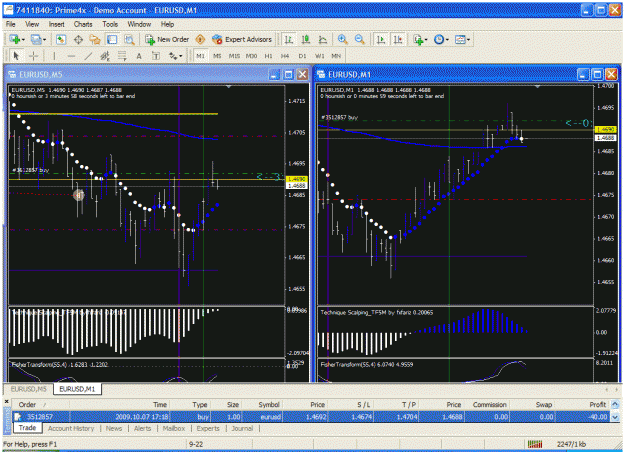Activate the M1 timeframe button

pyautogui.click(x=200, y=56)
